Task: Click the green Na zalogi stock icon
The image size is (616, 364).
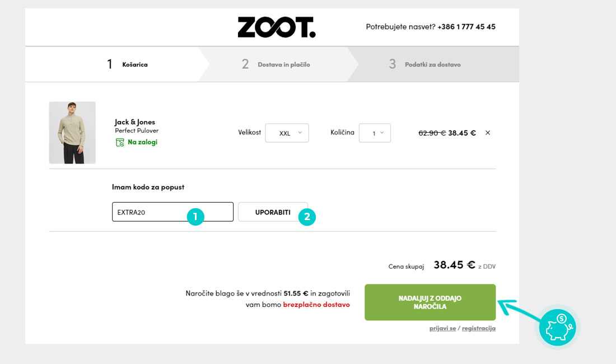Action: coord(120,142)
